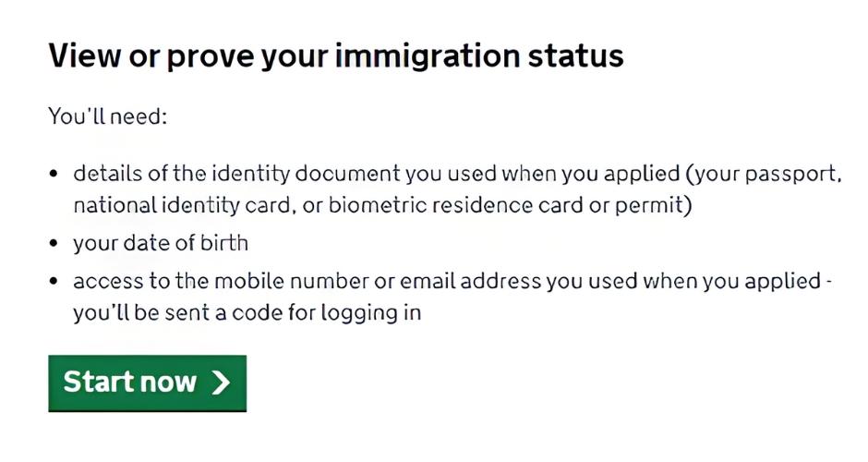868x462 pixels.
Task: Click the phrase "biometric residence card or permit)"
Action: (511, 205)
